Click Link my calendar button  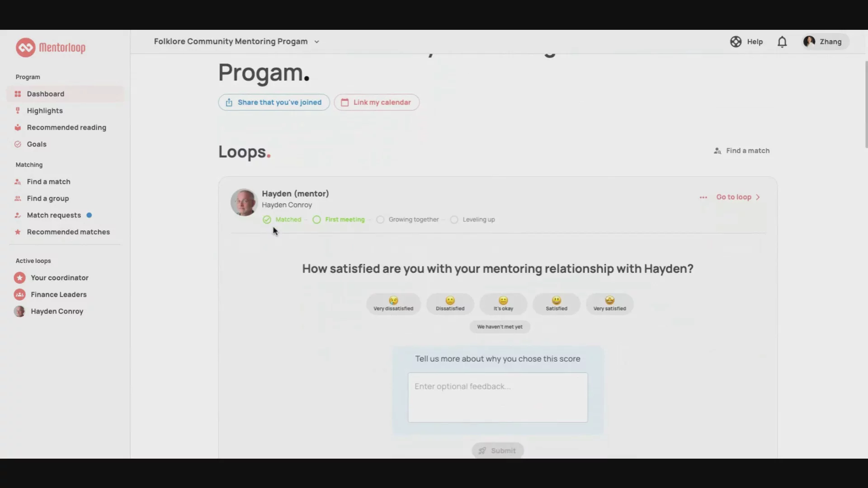377,103
